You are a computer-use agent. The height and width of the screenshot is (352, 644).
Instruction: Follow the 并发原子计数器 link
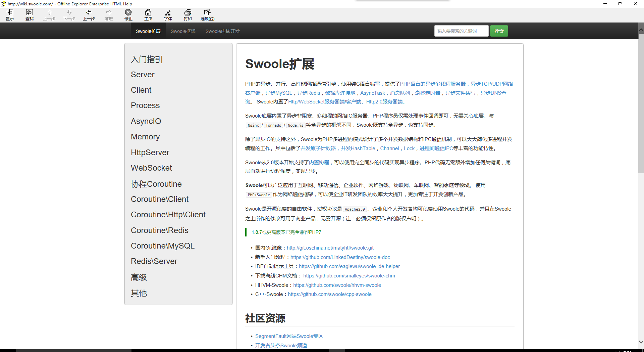(x=318, y=148)
